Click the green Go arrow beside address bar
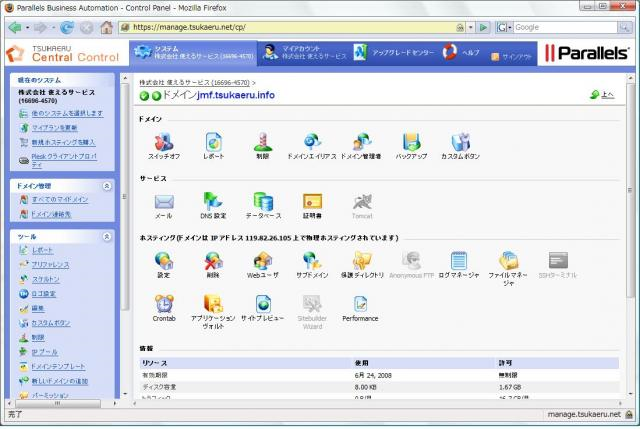Viewport: 640px width, 429px height. [483, 27]
